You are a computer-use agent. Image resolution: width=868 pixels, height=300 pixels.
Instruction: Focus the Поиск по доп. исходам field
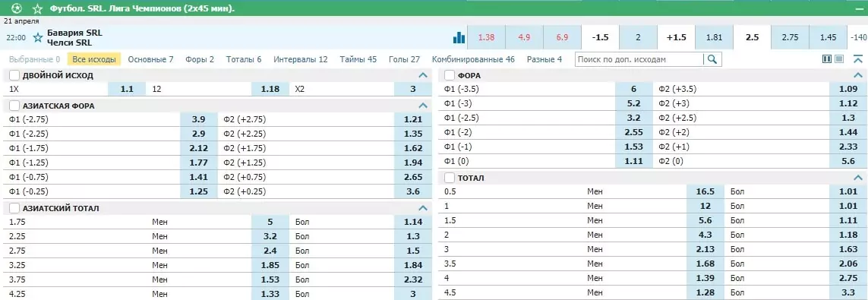point(639,59)
